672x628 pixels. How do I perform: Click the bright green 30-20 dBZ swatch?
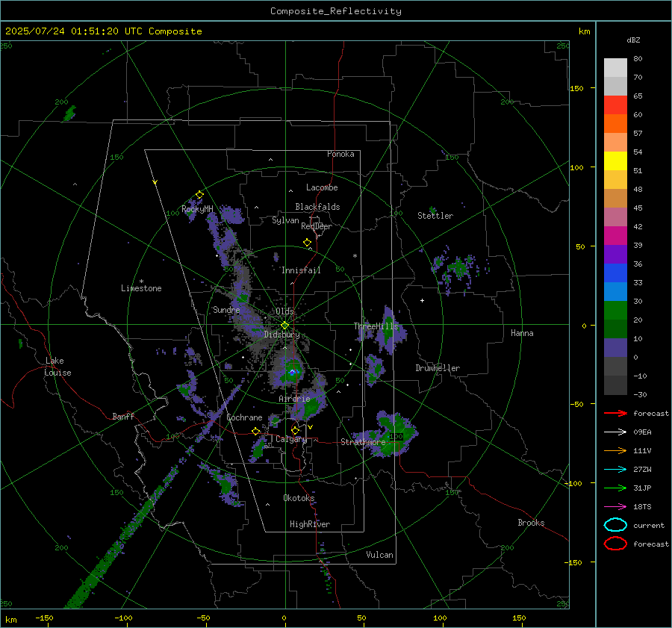click(x=615, y=311)
